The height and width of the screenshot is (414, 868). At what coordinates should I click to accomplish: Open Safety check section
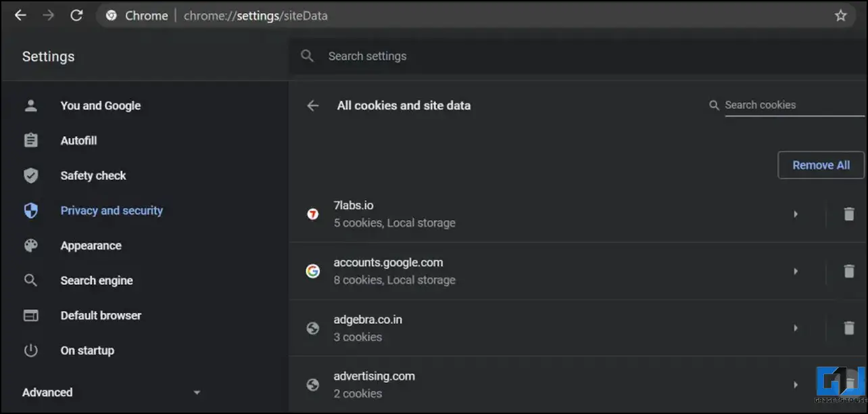coord(93,176)
